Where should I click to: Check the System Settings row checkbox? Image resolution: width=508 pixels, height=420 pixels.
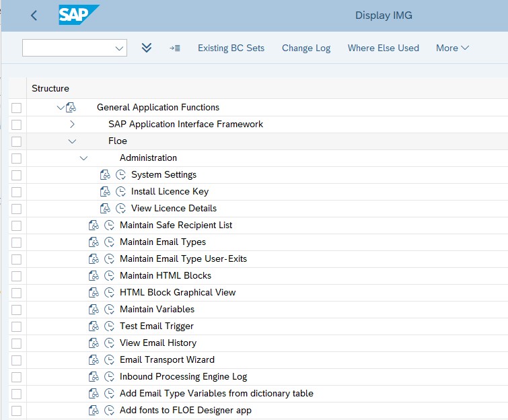17,175
